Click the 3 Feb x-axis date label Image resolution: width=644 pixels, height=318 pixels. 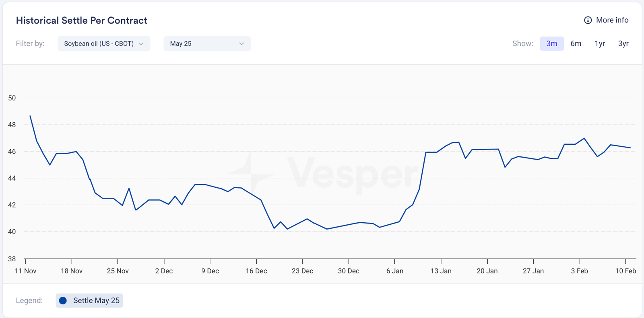[579, 271]
